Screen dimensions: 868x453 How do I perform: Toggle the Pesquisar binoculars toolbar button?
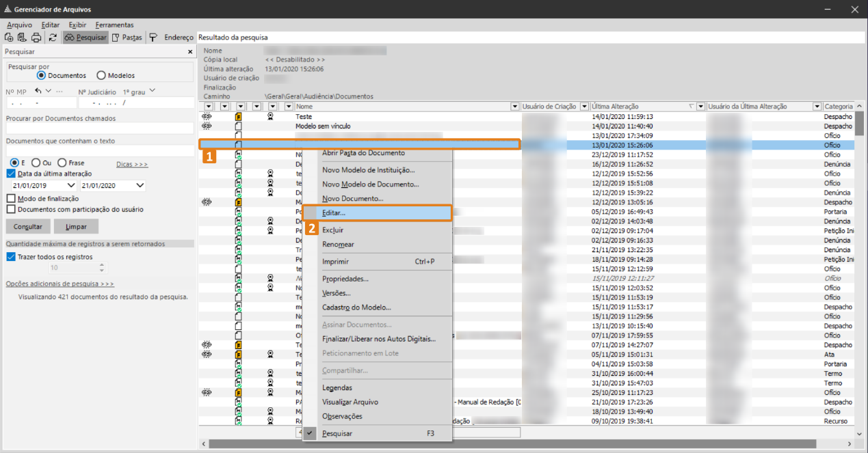(86, 38)
